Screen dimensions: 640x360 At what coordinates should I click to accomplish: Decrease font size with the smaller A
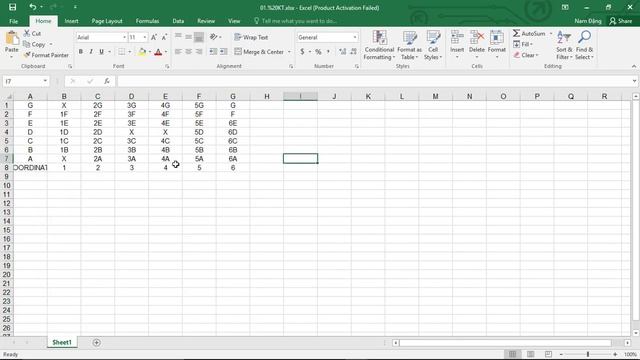164,37
